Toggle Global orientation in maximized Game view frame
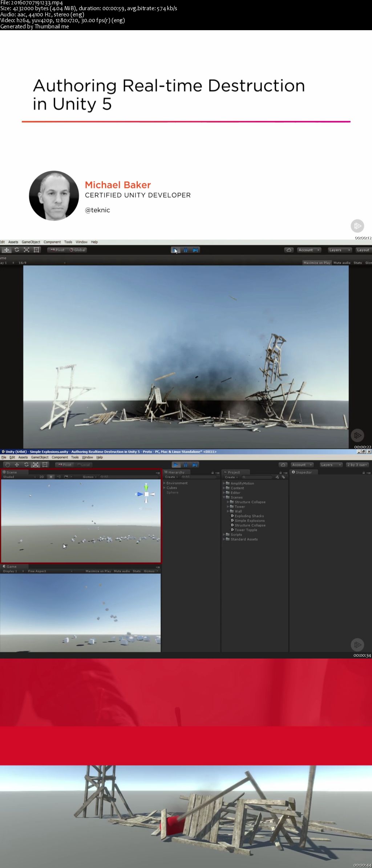 78,250
